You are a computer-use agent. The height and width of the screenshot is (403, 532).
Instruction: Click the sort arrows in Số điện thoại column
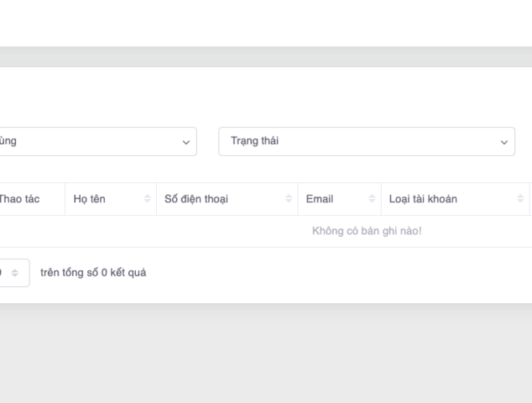click(288, 199)
